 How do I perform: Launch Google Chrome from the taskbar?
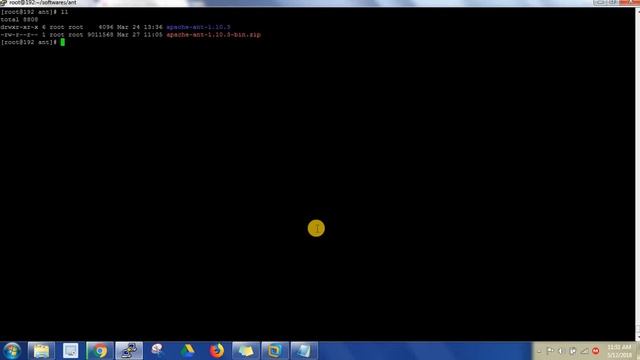(x=100, y=351)
